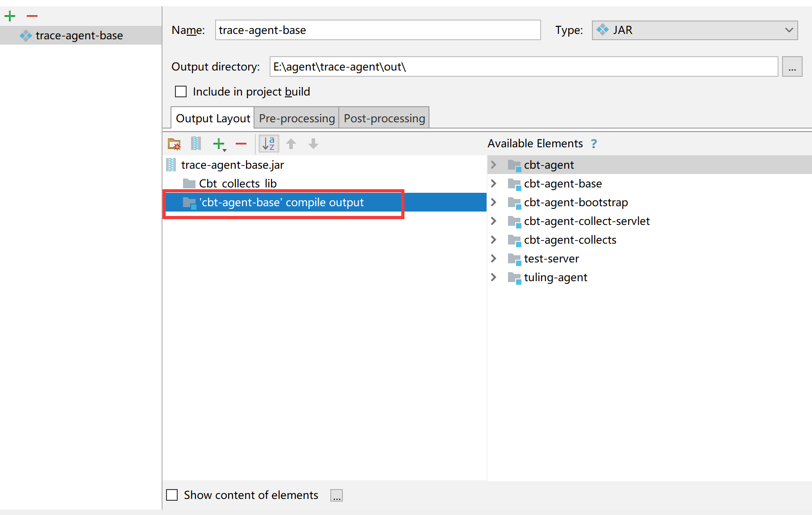Open the artifact Type JAR dropdown
The image size is (812, 515).
click(x=695, y=30)
